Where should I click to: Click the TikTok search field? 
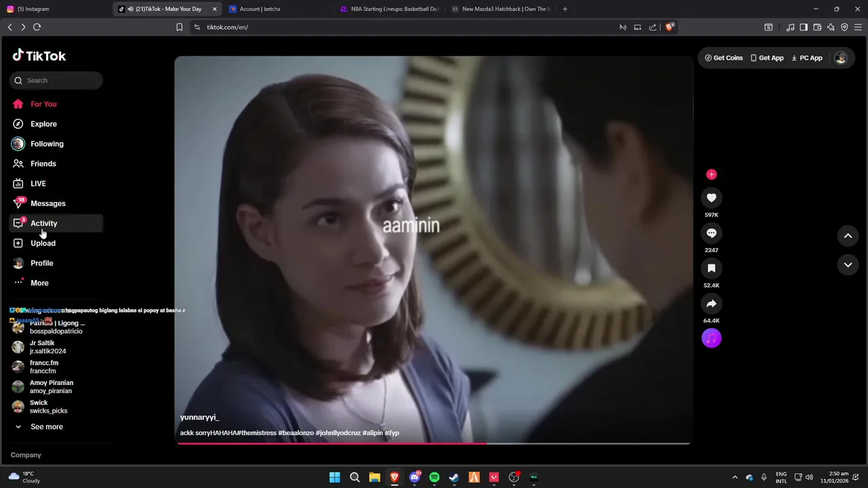pyautogui.click(x=56, y=80)
